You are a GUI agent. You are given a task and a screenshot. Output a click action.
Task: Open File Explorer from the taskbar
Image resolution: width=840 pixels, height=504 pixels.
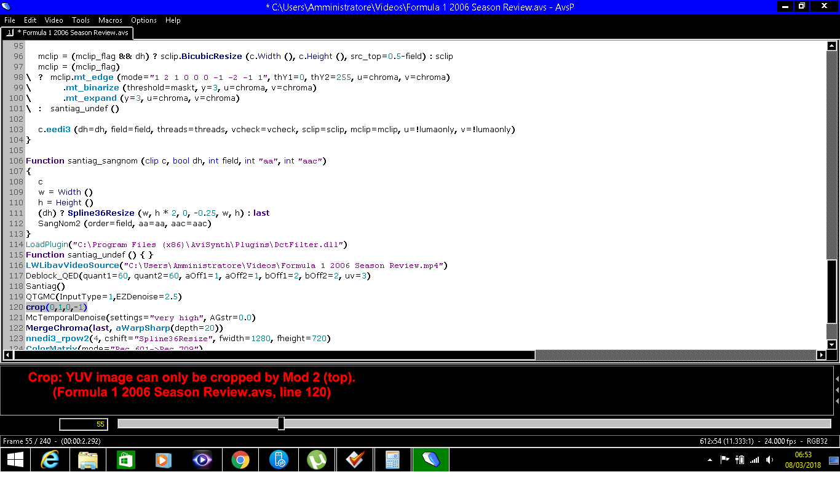[x=87, y=460]
